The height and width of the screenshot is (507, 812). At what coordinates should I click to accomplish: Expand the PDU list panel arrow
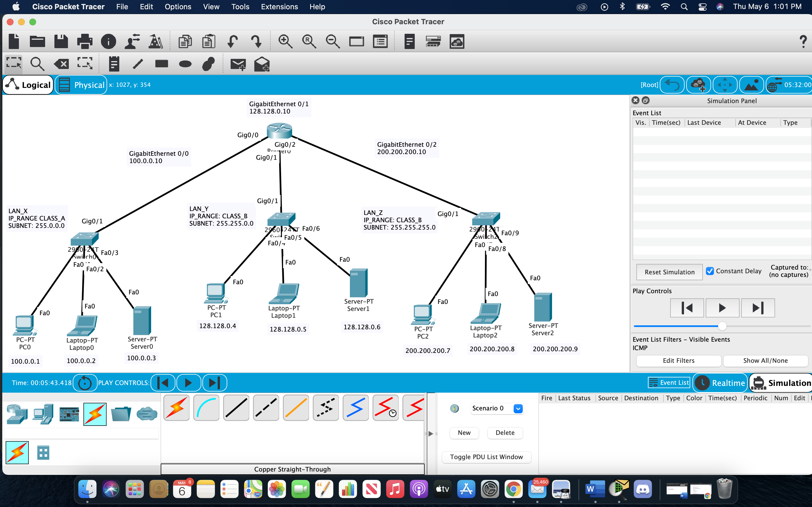431,433
